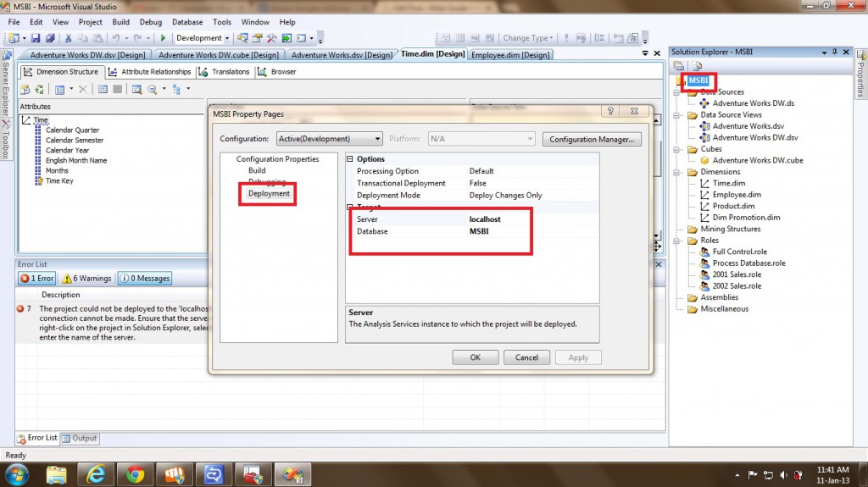868x487 pixels.
Task: Open the Server Explorer side panel
Action: pos(6,93)
